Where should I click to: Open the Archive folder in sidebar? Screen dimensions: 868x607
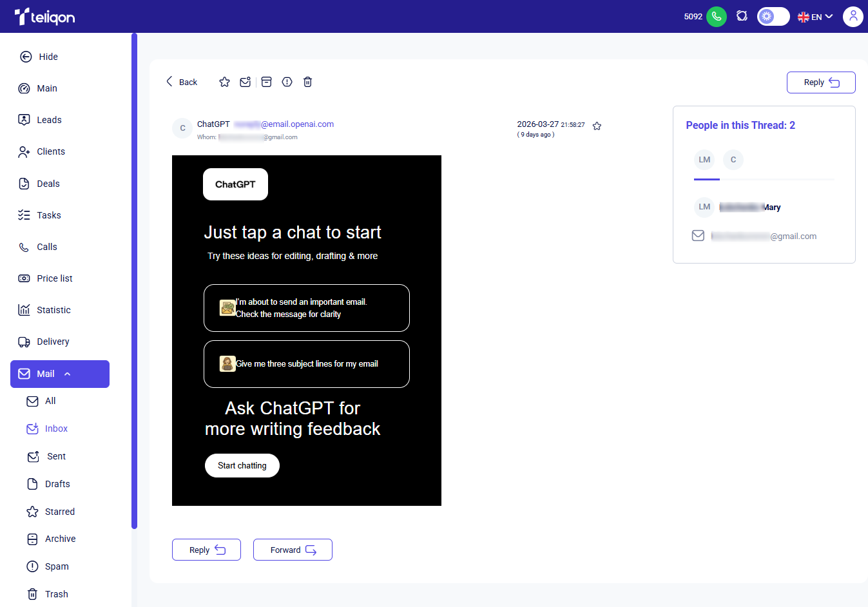coord(51,539)
